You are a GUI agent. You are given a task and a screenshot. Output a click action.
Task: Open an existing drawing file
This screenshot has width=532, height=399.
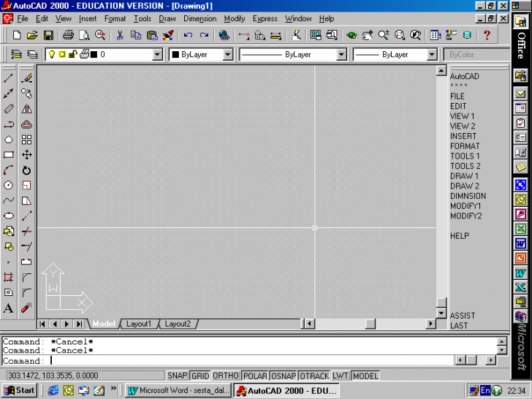tap(32, 35)
